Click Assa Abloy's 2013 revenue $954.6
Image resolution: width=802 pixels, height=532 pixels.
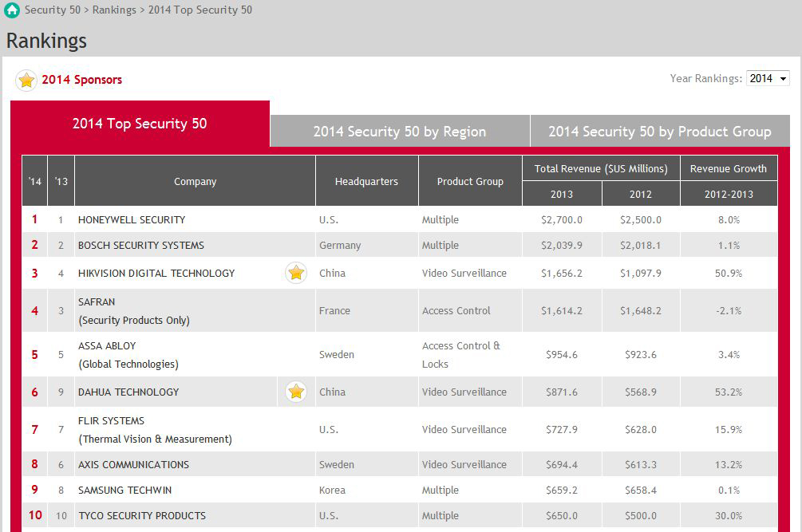point(562,355)
